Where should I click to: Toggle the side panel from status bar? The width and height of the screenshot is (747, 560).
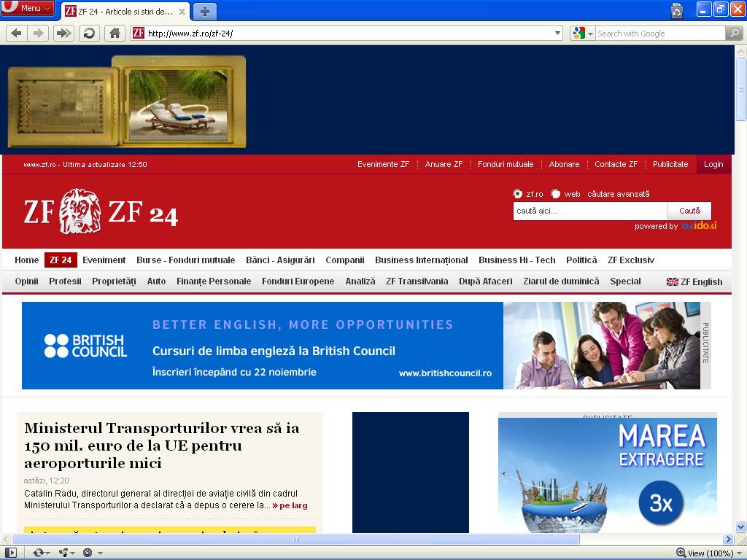tap(9, 553)
